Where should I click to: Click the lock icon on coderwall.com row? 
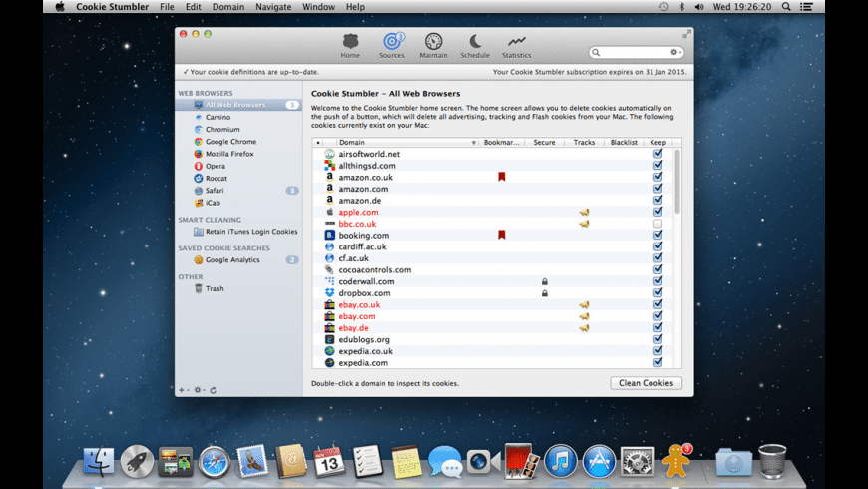coord(544,281)
